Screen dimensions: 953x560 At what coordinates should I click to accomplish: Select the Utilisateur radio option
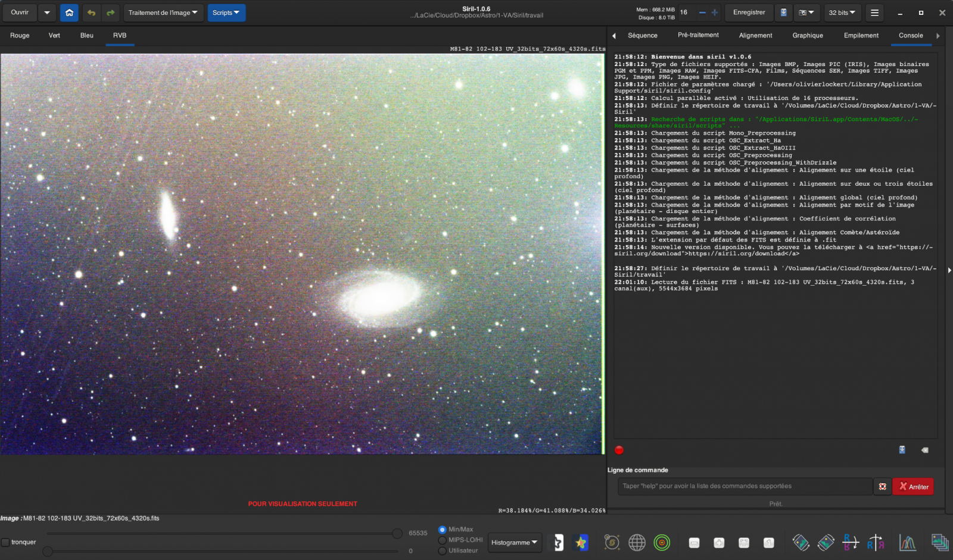pos(442,550)
